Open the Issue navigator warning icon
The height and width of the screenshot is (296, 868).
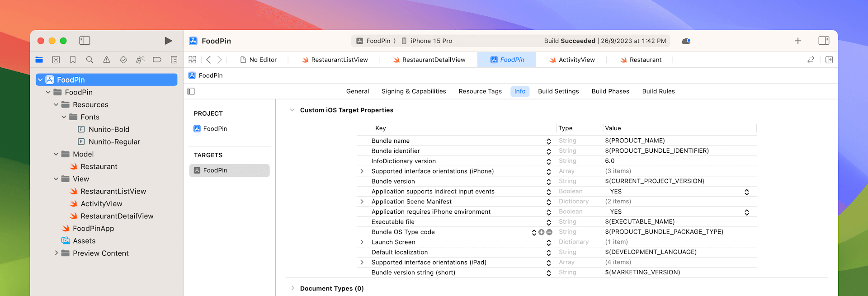point(107,60)
